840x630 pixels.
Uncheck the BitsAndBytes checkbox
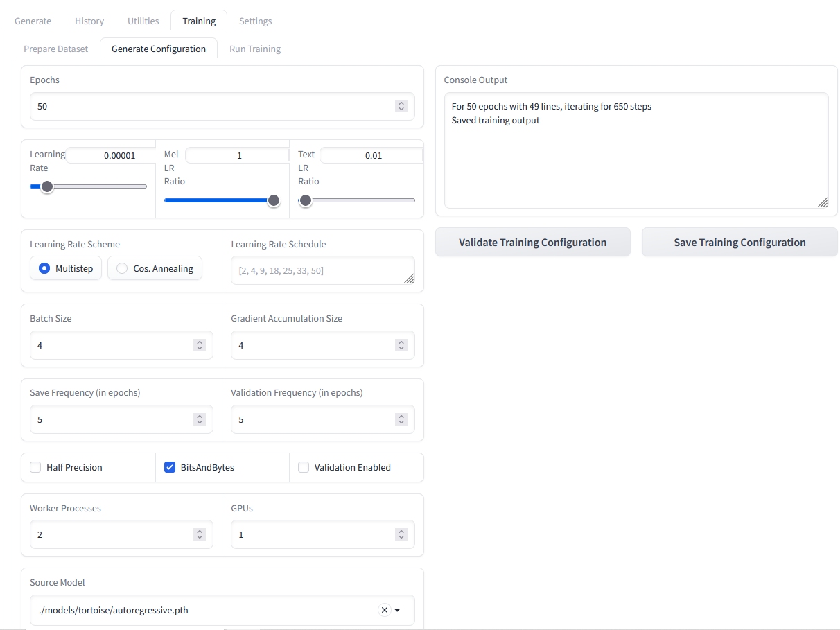pyautogui.click(x=170, y=467)
